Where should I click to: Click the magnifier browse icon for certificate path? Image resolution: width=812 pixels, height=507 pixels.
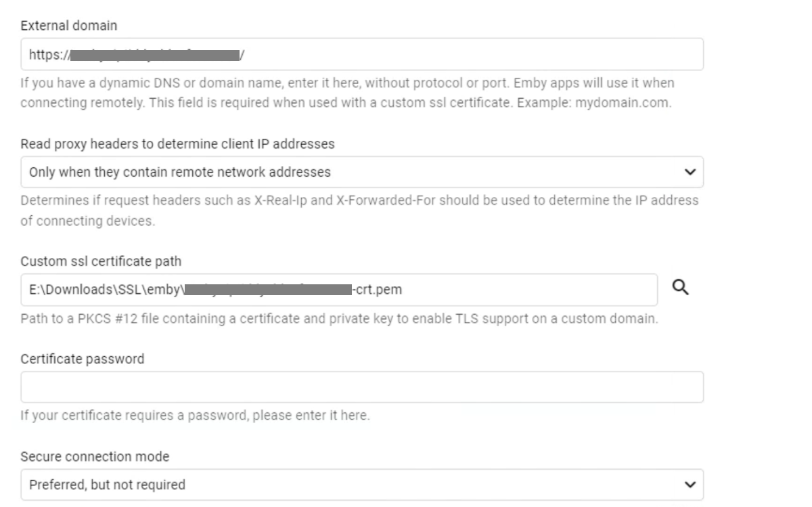tap(681, 288)
